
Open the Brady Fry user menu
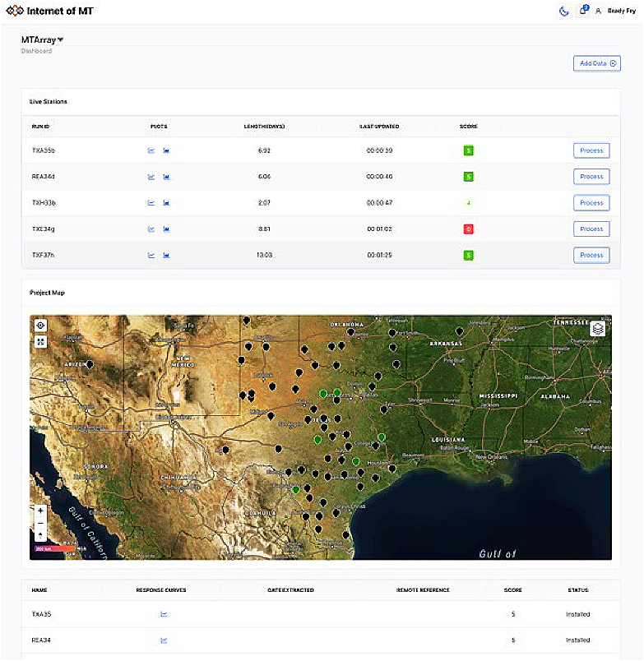[616, 11]
